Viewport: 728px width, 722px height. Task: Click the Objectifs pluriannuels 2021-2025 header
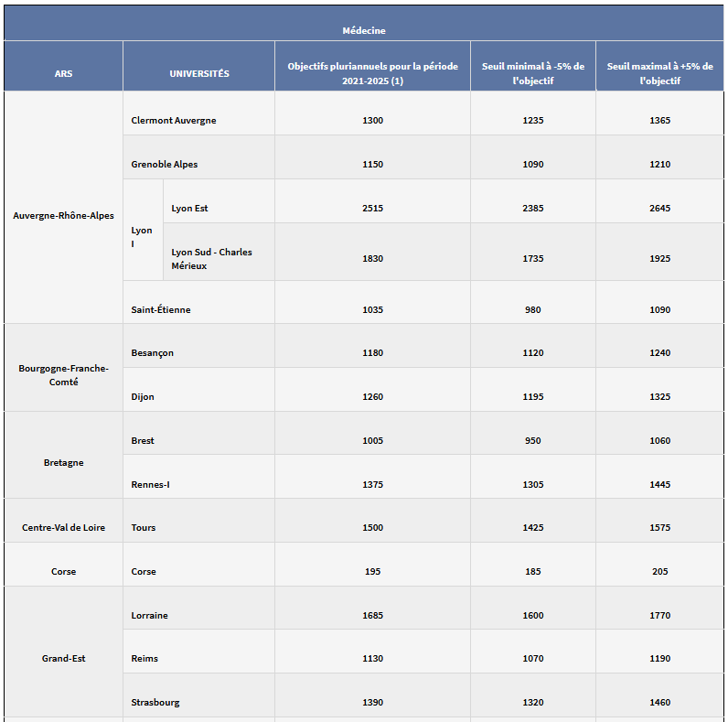pyautogui.click(x=372, y=73)
